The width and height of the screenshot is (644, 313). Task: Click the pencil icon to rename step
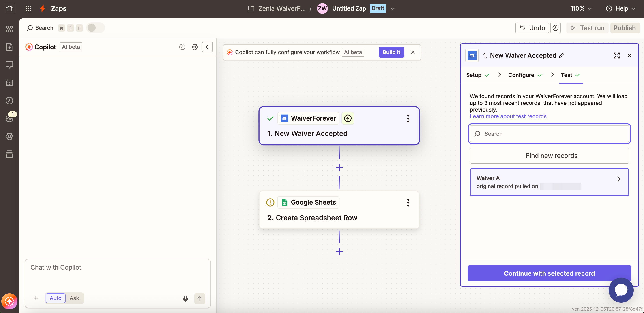point(562,55)
